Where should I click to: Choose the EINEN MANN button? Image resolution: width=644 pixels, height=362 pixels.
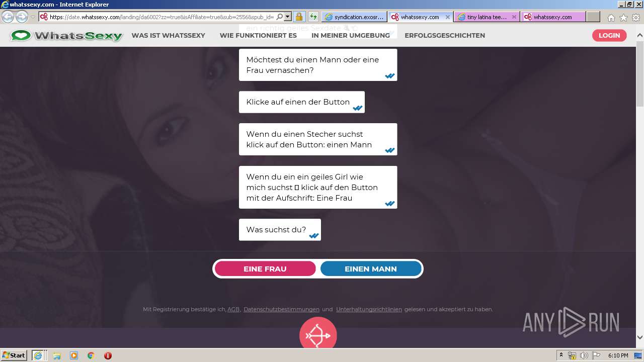tap(371, 269)
